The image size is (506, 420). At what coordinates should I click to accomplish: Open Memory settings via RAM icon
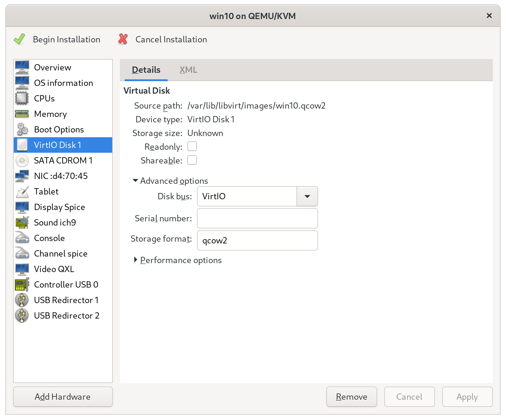(22, 114)
